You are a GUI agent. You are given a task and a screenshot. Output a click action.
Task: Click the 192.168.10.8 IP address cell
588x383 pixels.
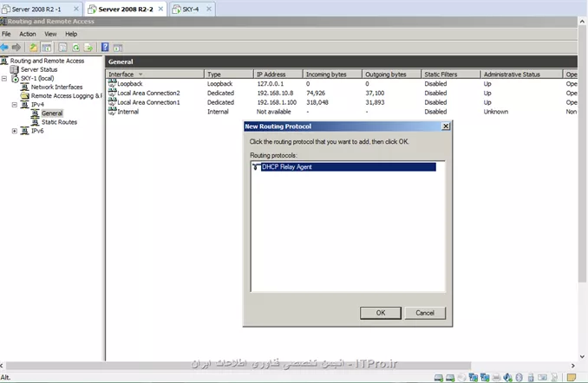click(275, 93)
